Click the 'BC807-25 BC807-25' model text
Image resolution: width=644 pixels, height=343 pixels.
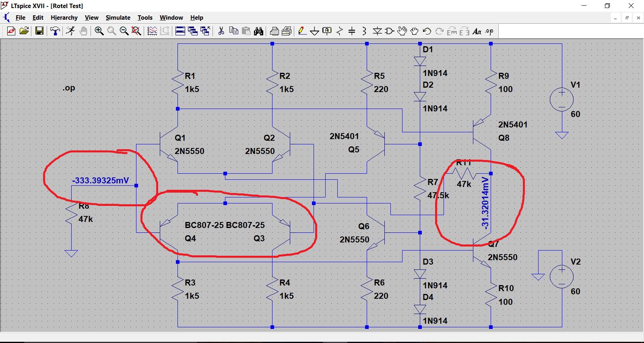tap(225, 225)
